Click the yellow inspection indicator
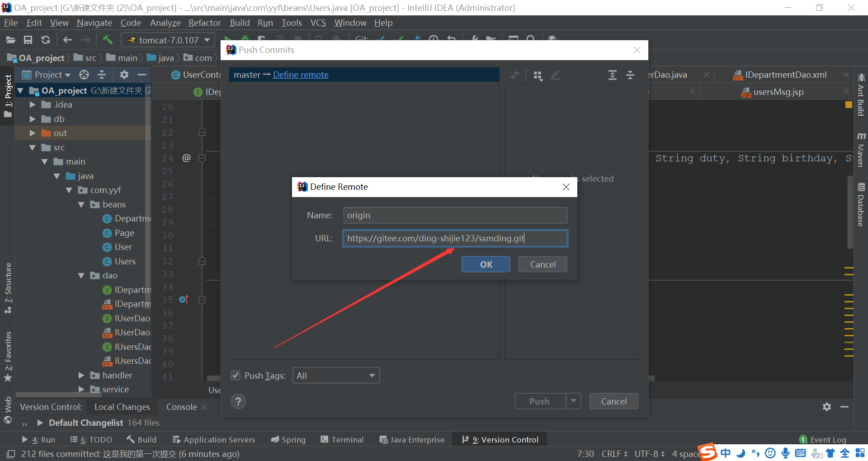 tap(849, 105)
